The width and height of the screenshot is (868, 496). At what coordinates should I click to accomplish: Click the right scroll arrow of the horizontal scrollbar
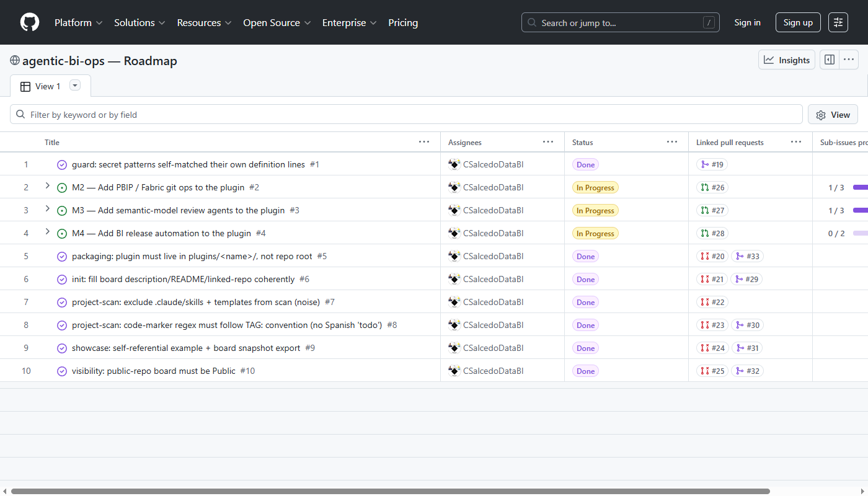863,491
